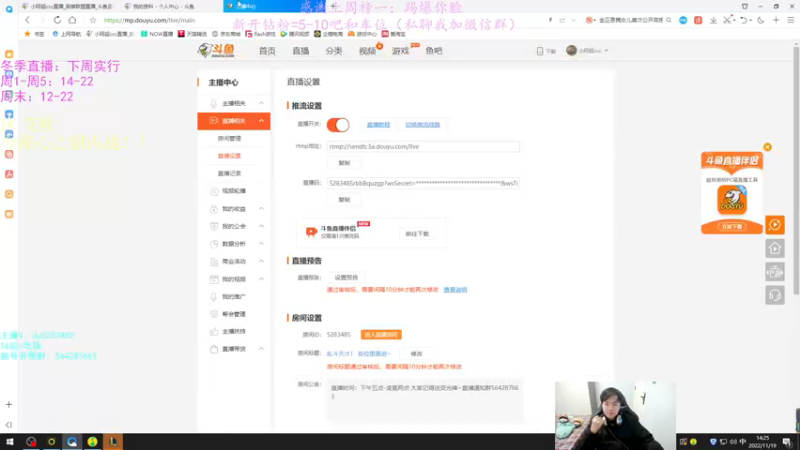
Task: Open the 鱼吧 navigation item
Action: (434, 51)
